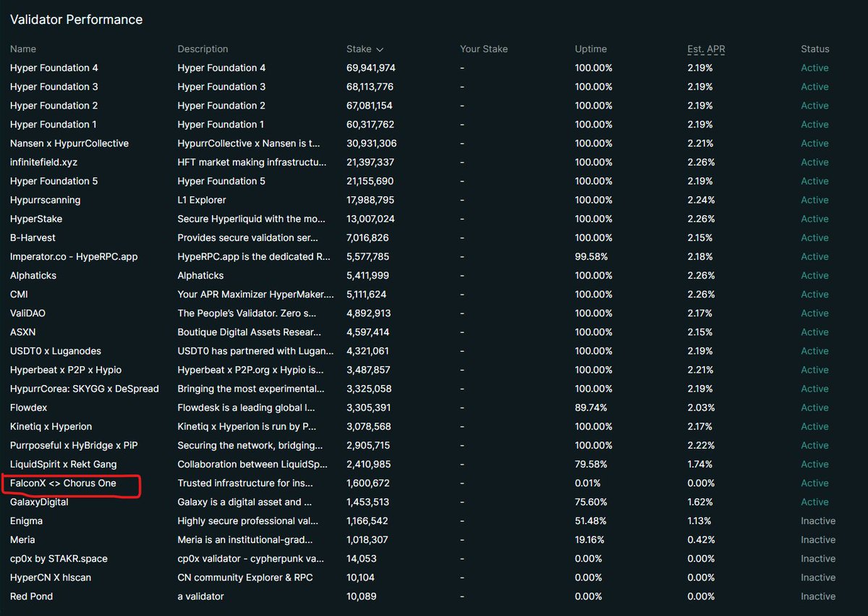Image resolution: width=868 pixels, height=616 pixels.
Task: Select the Alphaticks validator name
Action: pos(33,275)
